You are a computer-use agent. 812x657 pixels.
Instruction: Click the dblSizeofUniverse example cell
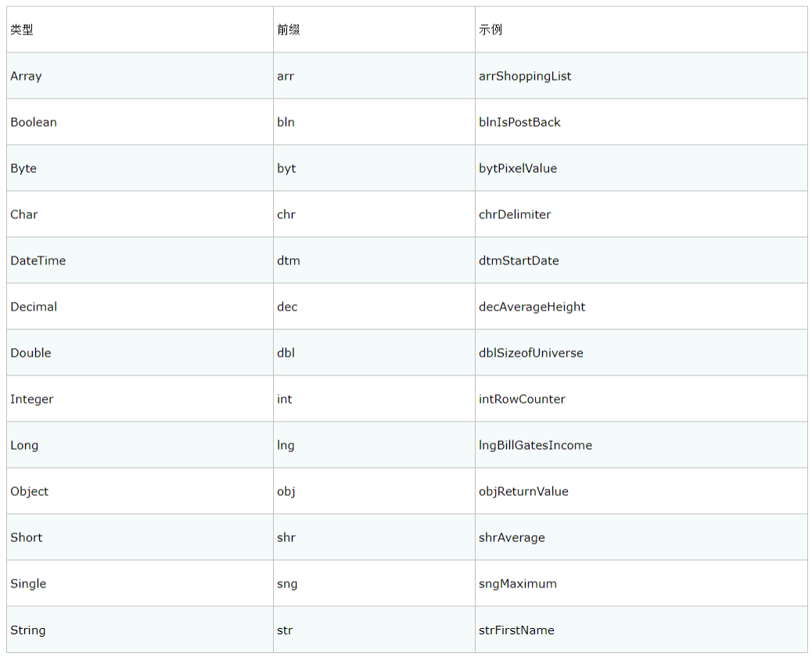[531, 353]
